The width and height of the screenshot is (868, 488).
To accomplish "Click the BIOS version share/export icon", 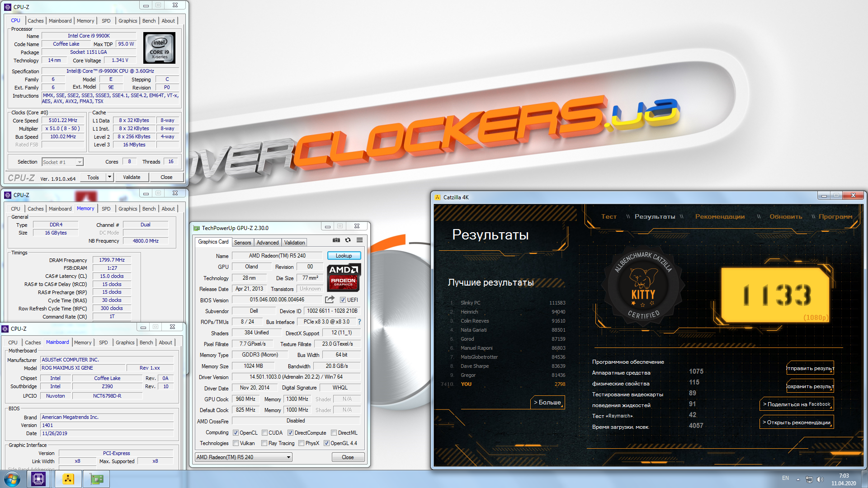I will coord(330,300).
